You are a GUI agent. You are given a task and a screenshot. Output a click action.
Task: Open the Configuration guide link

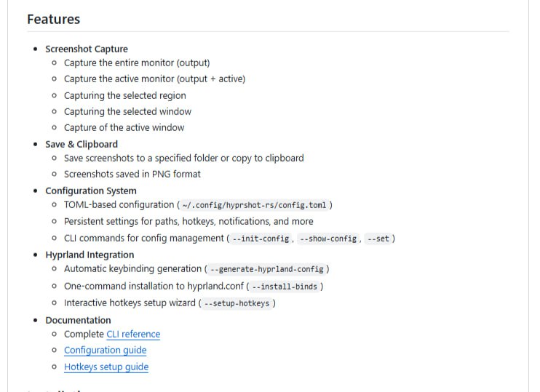(105, 351)
